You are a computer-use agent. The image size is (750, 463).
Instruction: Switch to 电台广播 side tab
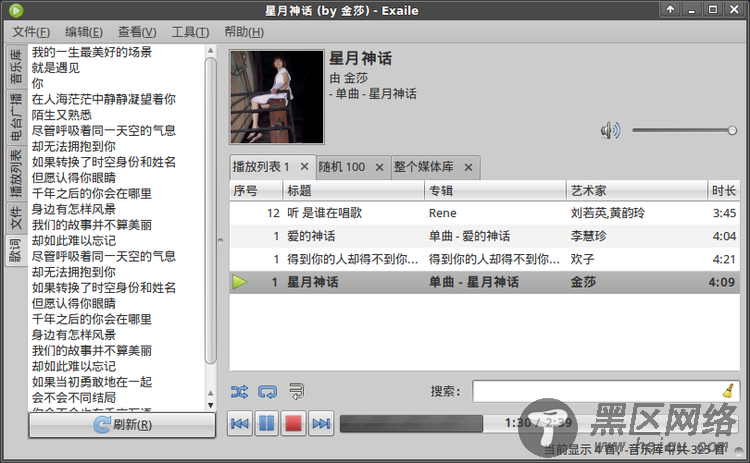(16, 117)
